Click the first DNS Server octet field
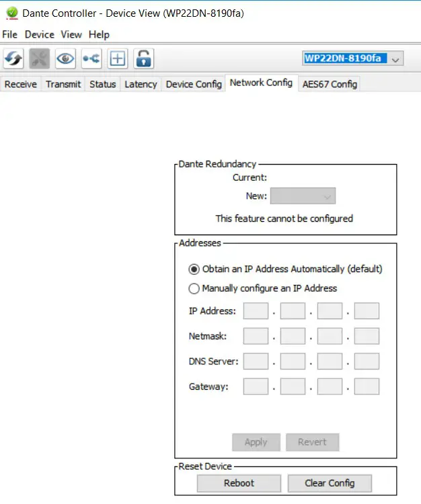The width and height of the screenshot is (421, 504). pyautogui.click(x=256, y=362)
